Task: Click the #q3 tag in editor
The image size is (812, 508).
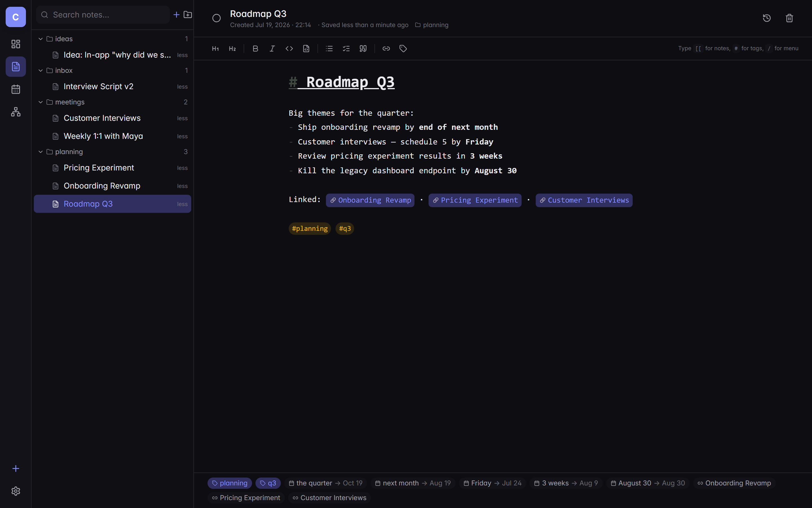Action: point(345,229)
